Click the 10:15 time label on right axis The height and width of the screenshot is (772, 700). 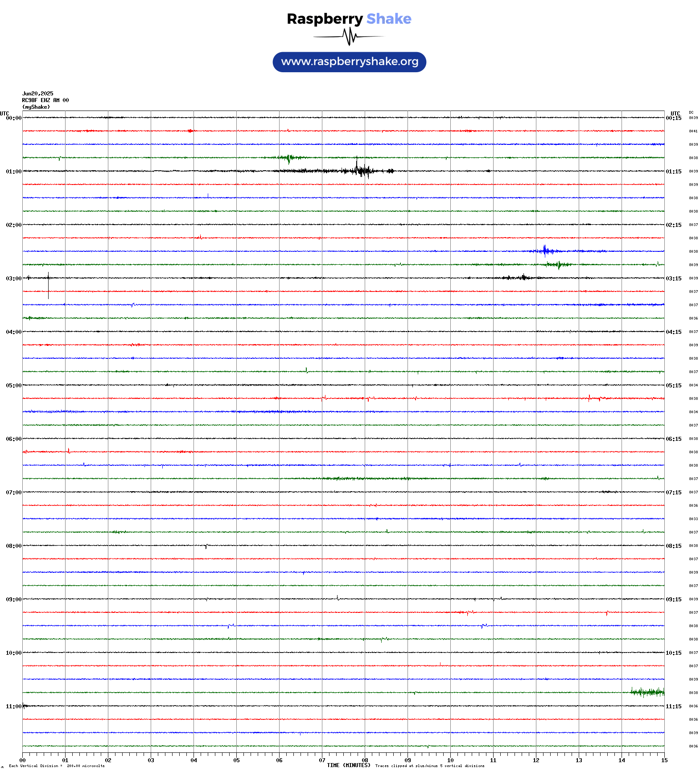[674, 653]
